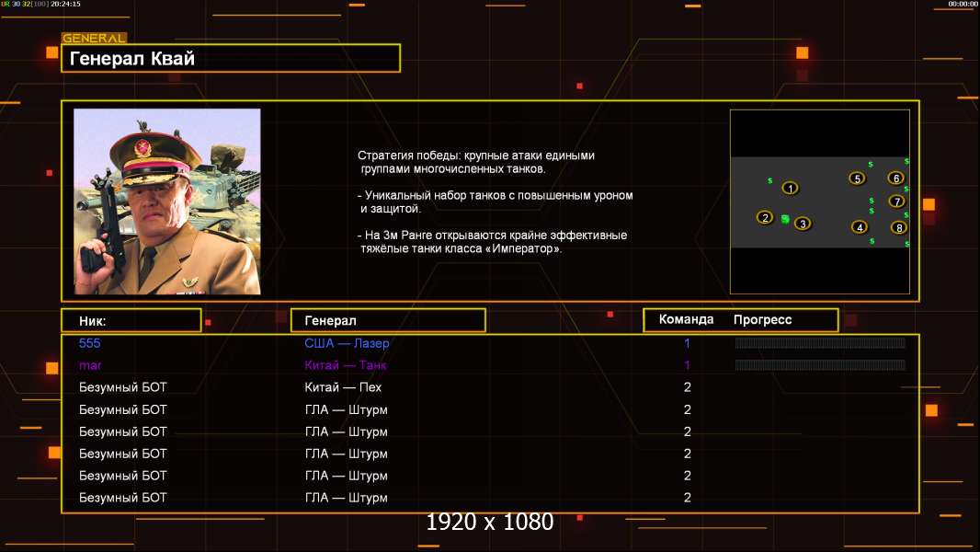Click the Команда column header
Image resolution: width=980 pixels, height=552 pixels.
coord(686,320)
